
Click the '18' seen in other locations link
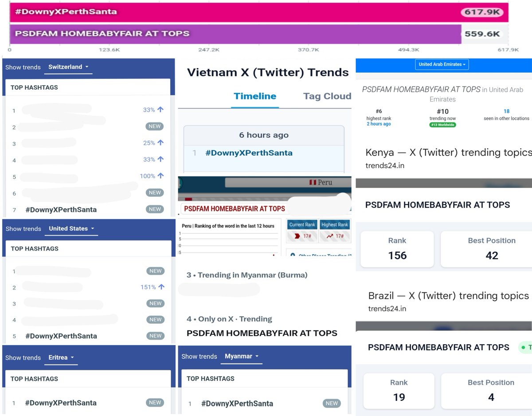pyautogui.click(x=506, y=112)
